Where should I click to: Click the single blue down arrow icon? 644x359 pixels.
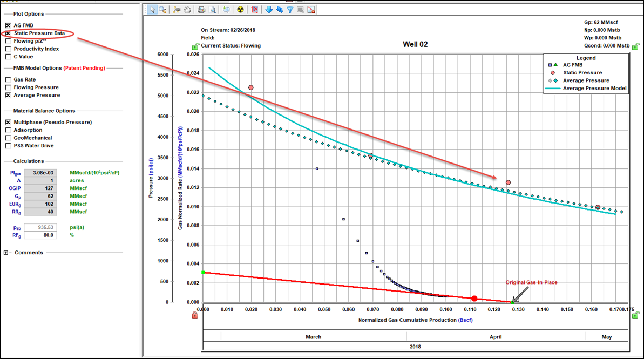click(269, 10)
